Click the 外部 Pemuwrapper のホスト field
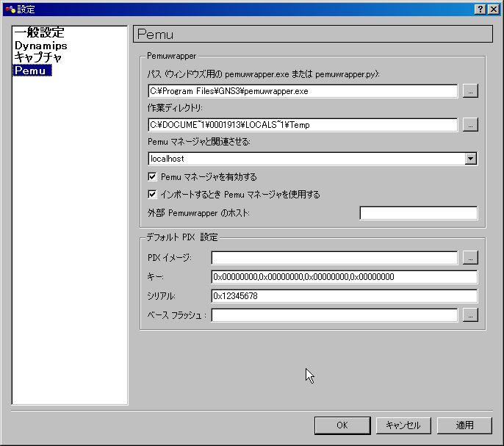The image size is (504, 446). click(x=419, y=213)
